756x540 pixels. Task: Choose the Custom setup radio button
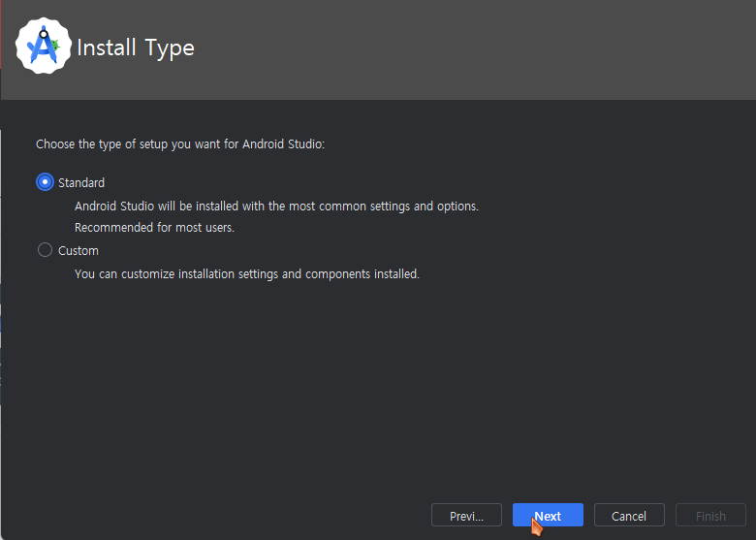click(45, 250)
